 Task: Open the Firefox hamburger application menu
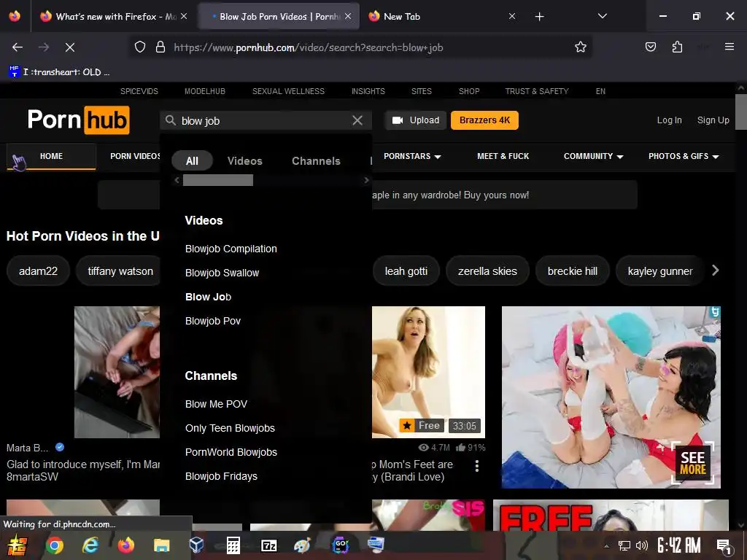pos(729,47)
